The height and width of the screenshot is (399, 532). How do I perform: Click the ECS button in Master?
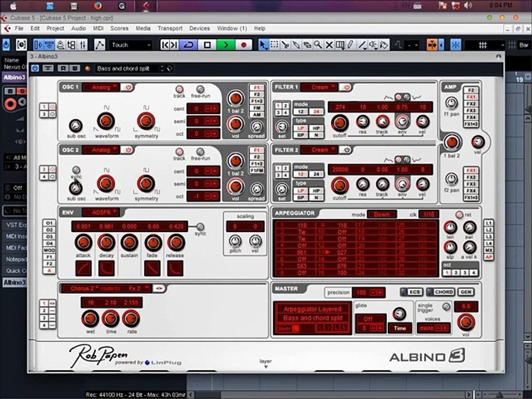click(412, 292)
